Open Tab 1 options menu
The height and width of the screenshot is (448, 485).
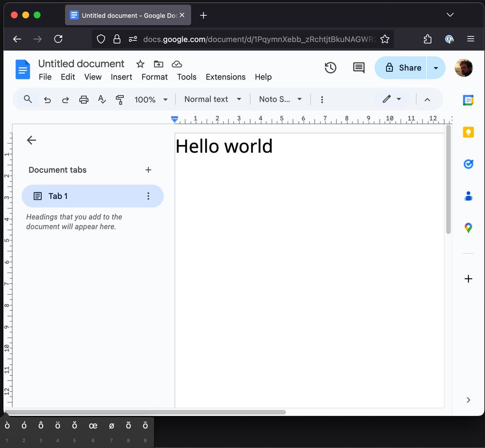tap(148, 196)
